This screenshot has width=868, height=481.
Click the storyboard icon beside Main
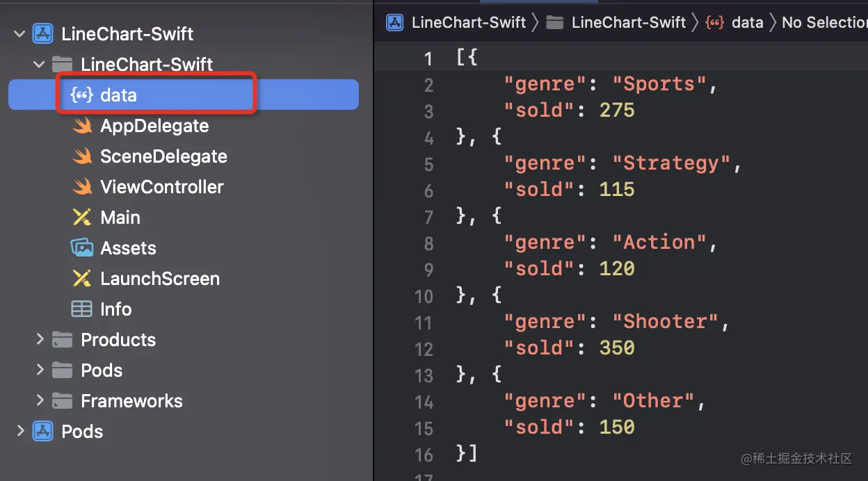(x=82, y=218)
